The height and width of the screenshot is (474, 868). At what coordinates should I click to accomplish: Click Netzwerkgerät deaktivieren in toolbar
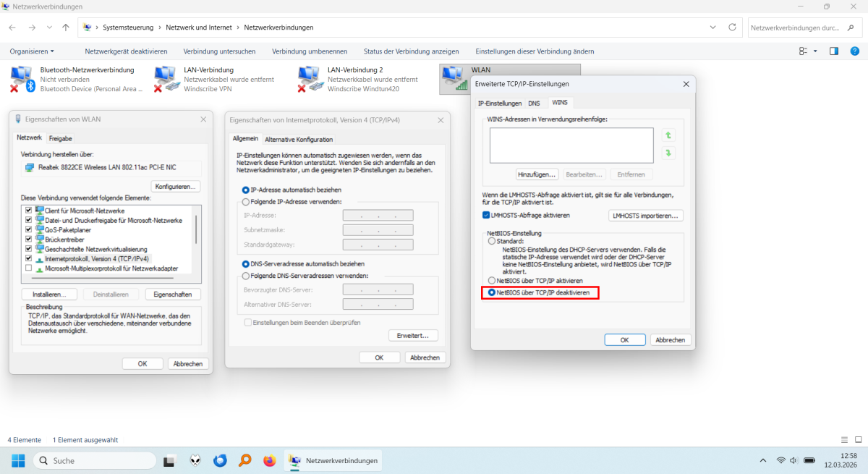(x=126, y=51)
